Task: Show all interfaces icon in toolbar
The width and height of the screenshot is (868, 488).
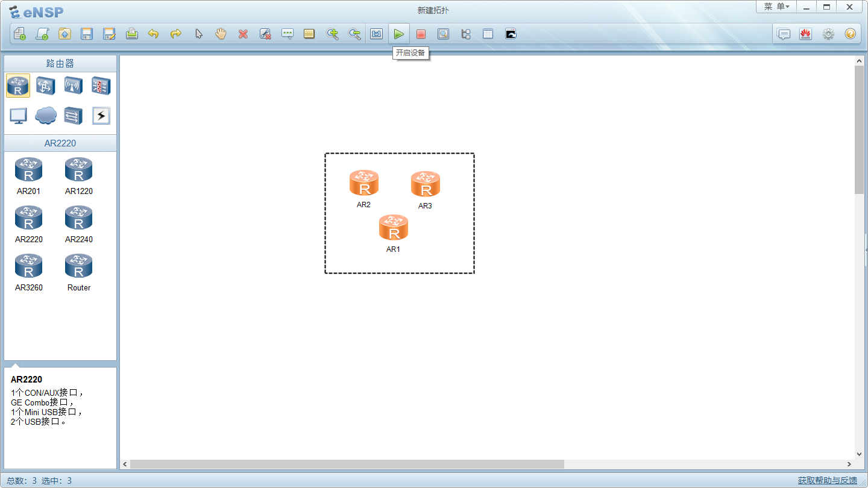Action: [465, 34]
